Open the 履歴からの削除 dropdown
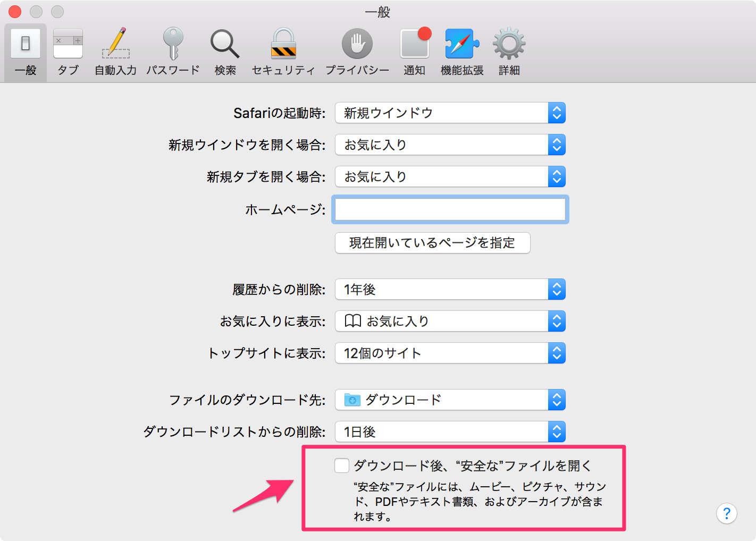756x541 pixels. click(450, 289)
